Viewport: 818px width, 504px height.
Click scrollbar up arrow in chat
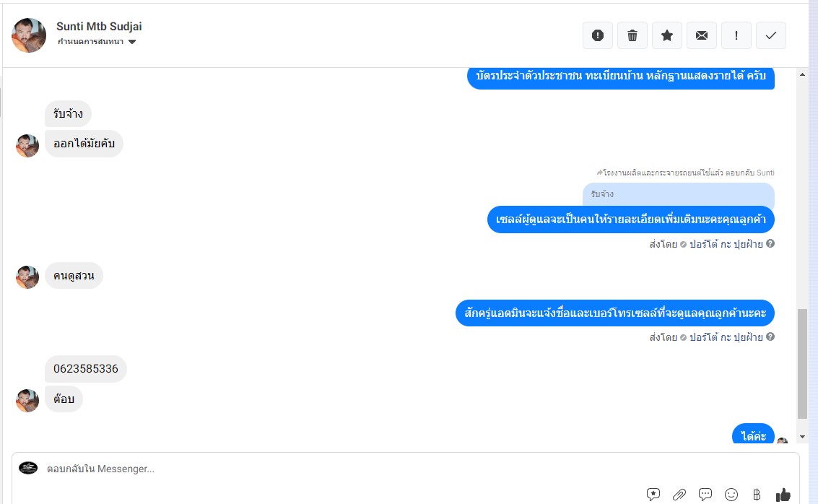coord(802,74)
